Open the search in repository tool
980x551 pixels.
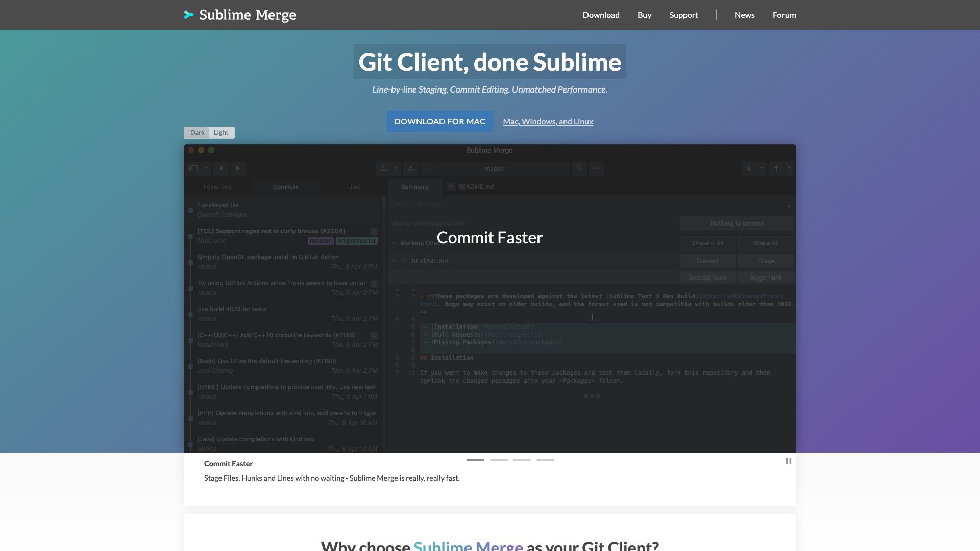tap(579, 168)
